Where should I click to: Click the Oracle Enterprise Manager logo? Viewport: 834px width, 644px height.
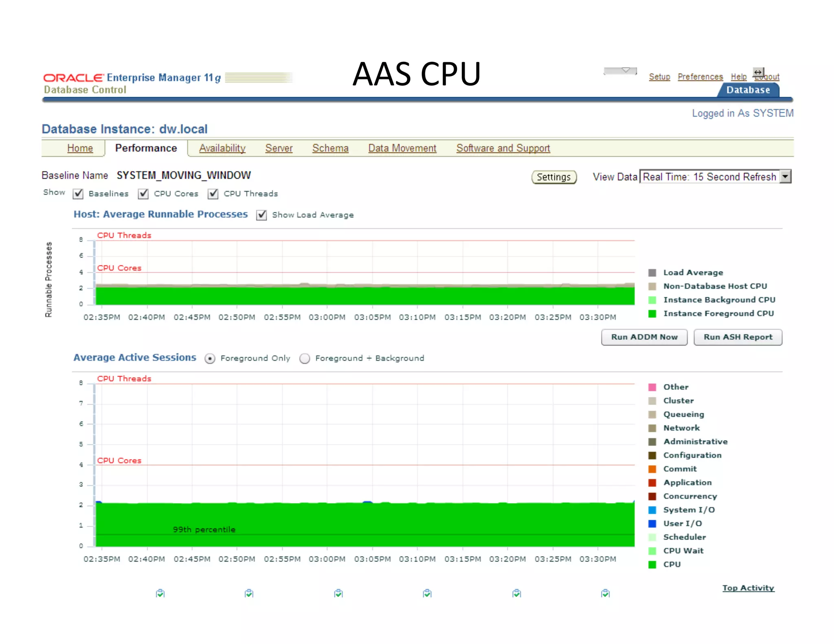(x=132, y=78)
